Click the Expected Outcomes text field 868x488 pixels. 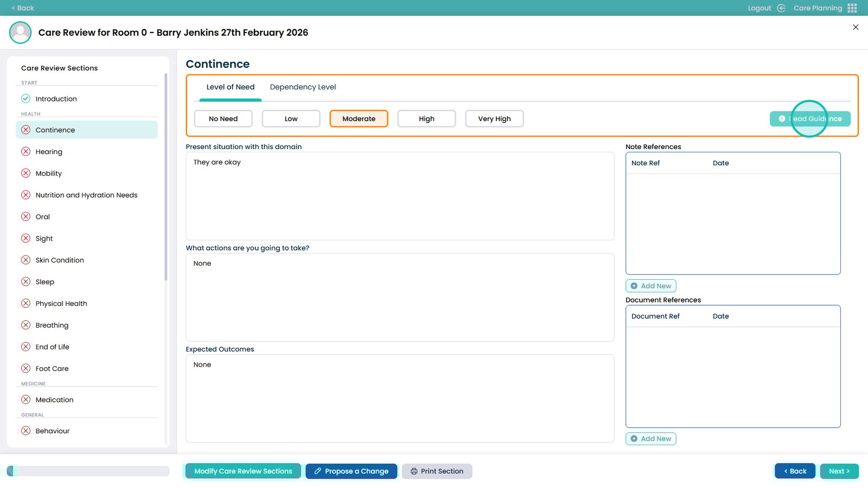click(400, 399)
